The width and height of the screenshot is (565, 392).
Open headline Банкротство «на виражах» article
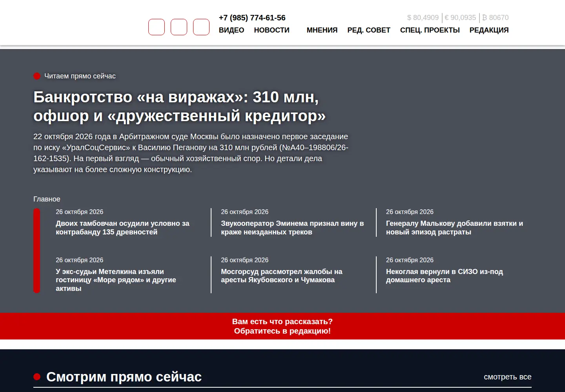pos(180,106)
